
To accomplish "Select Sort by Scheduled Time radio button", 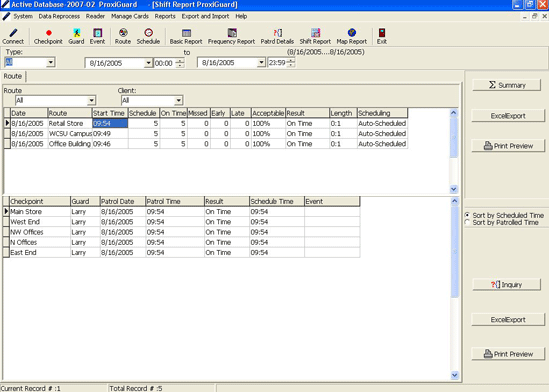I will [467, 215].
